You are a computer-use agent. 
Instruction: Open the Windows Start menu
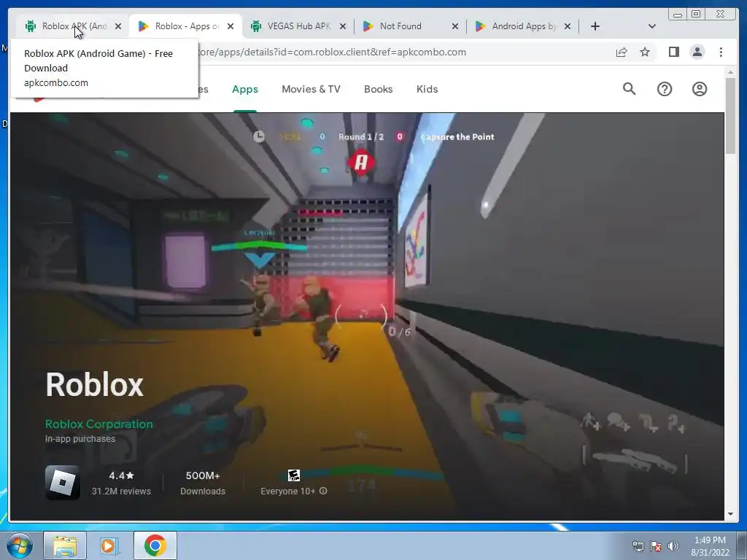pos(20,545)
